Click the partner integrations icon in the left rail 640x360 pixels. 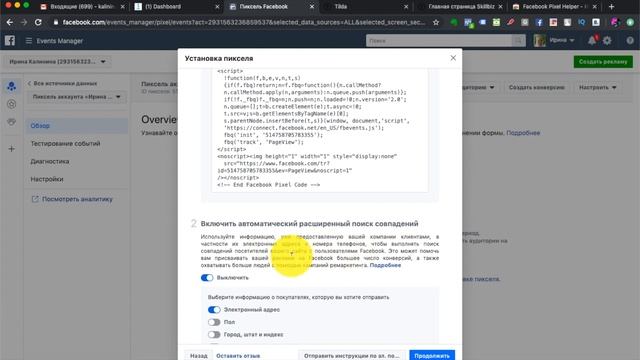point(11,122)
